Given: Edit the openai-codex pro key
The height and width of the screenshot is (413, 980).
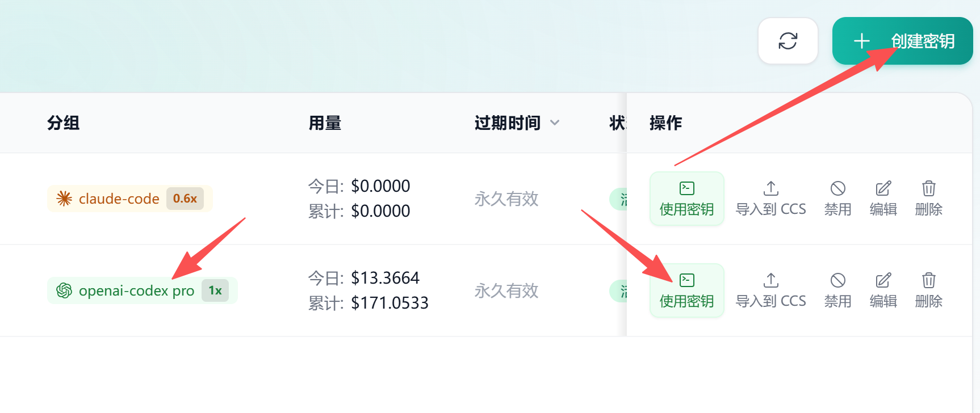Looking at the screenshot, I should click(x=883, y=290).
